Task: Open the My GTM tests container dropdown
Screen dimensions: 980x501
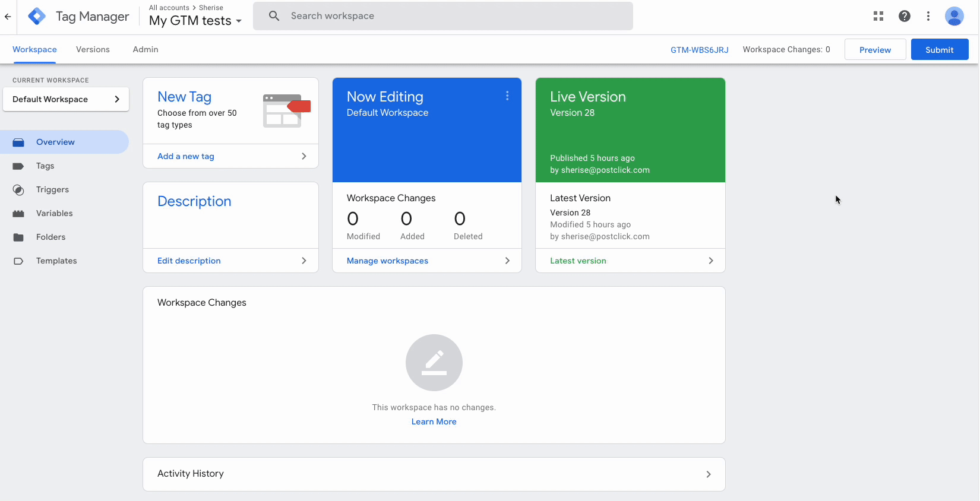Action: [195, 21]
